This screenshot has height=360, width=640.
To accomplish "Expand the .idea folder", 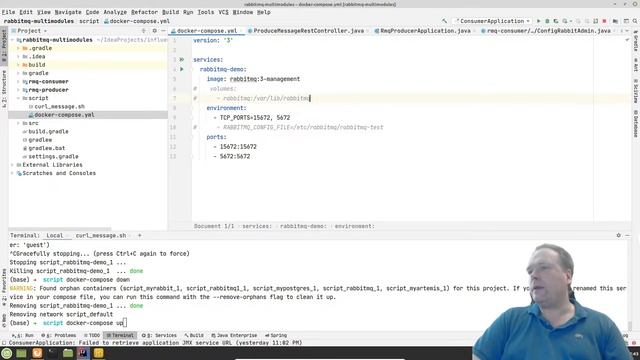I will point(18,56).
